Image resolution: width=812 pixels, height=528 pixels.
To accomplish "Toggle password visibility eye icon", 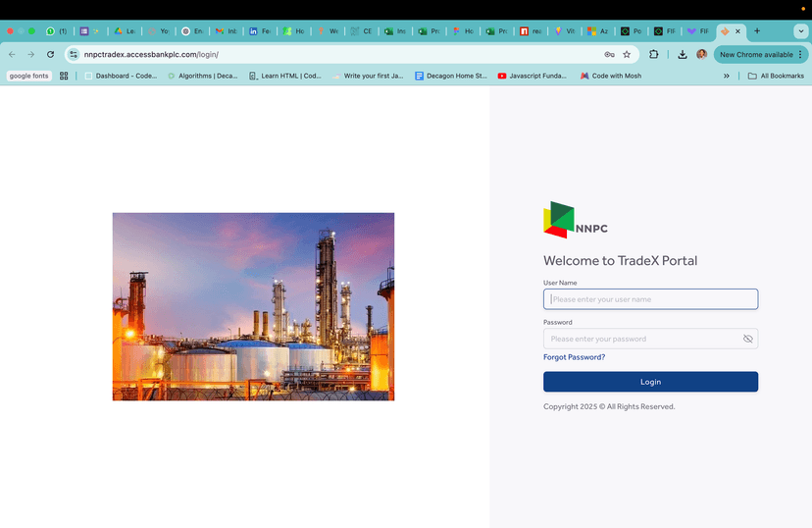I will (x=747, y=339).
